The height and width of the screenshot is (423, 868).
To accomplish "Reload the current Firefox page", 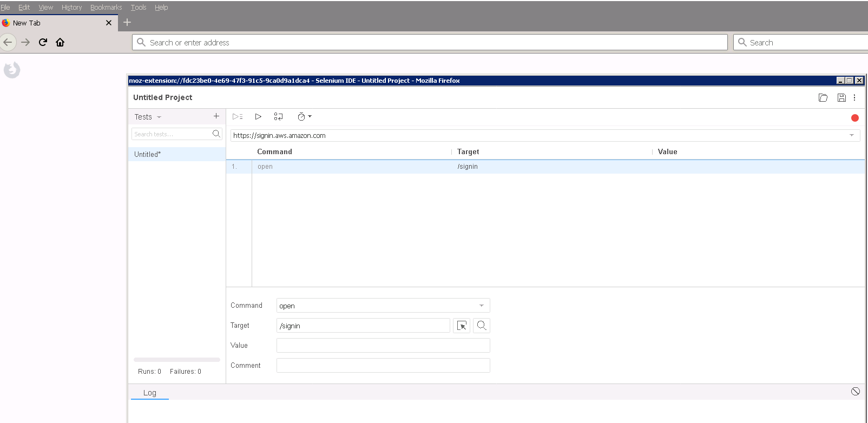I will [x=43, y=42].
